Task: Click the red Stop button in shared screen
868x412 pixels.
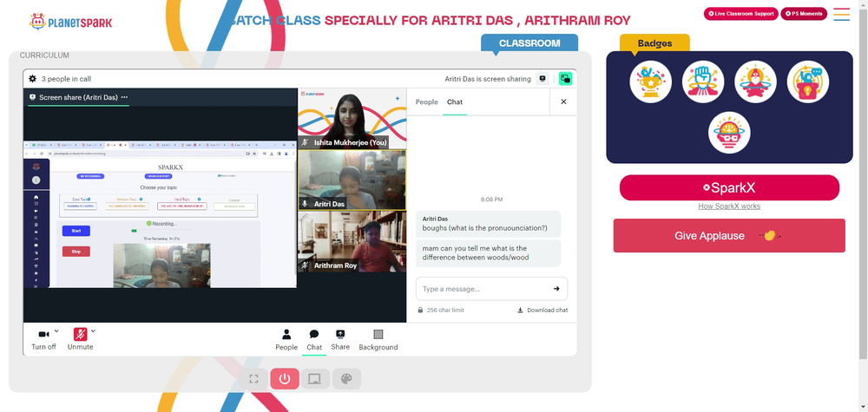Action: (76, 252)
